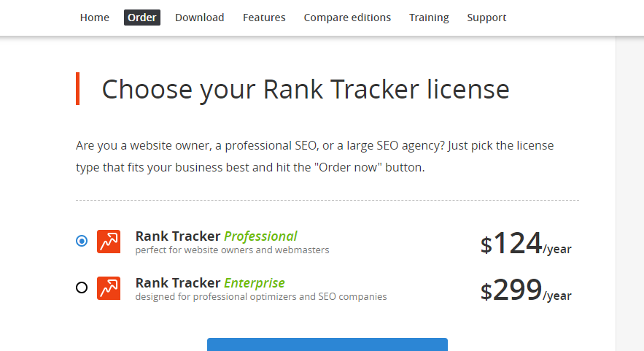Click the Rank Tracker Professional title
Viewport: 644px width, 351px height.
pos(216,236)
